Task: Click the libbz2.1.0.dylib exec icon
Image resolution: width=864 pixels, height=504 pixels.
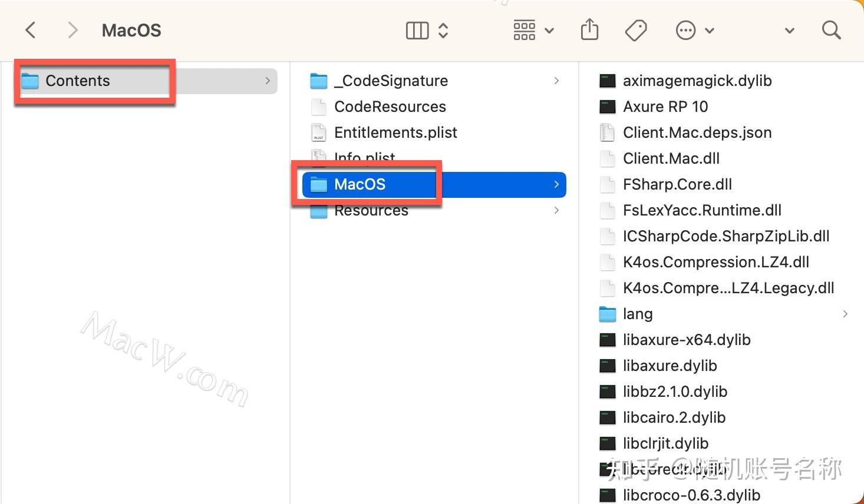Action: click(x=608, y=392)
